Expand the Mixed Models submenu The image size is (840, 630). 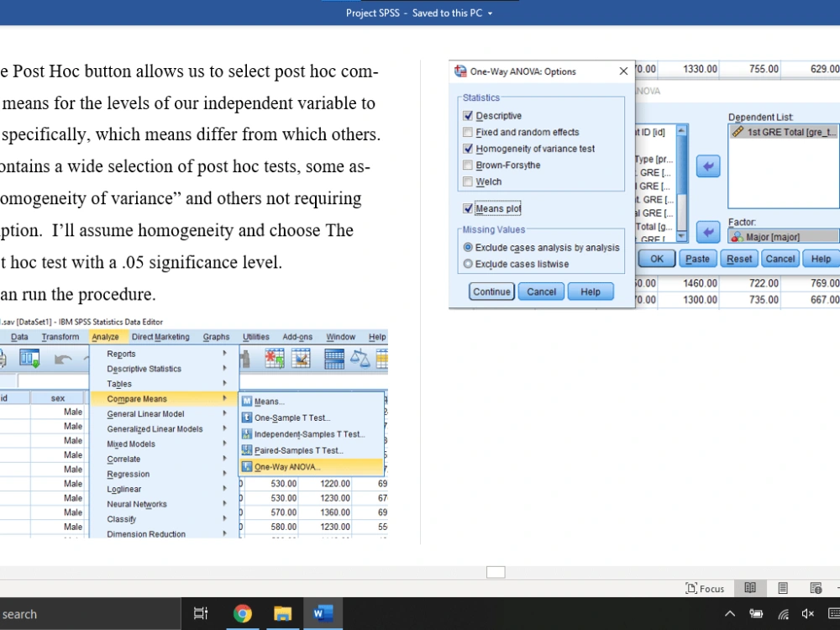pyautogui.click(x=164, y=444)
